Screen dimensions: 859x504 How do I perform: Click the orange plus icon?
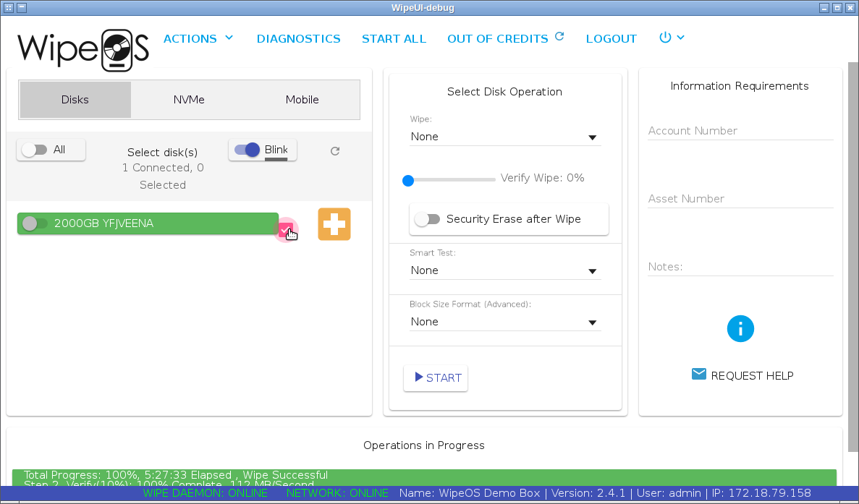(334, 224)
